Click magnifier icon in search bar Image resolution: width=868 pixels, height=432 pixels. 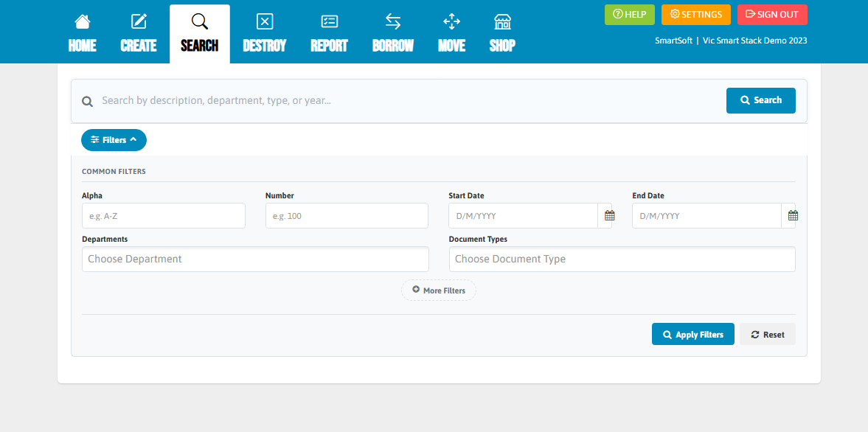point(87,101)
